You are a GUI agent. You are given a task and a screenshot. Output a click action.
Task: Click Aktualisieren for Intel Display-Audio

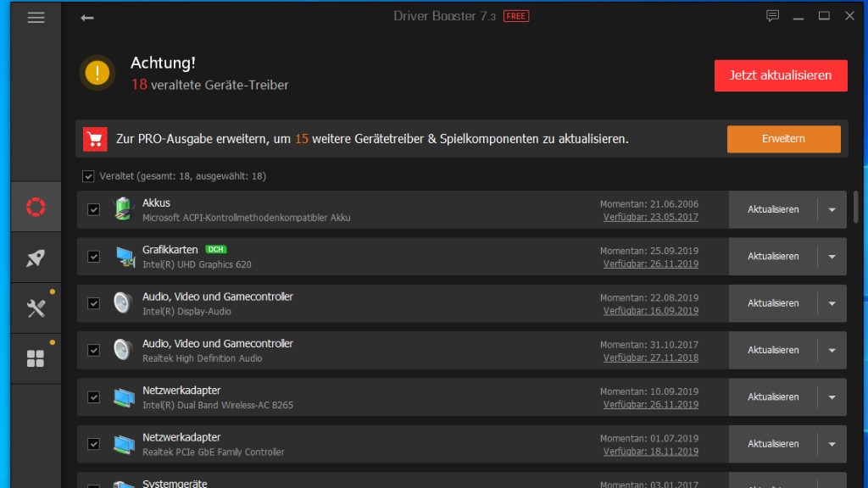773,303
